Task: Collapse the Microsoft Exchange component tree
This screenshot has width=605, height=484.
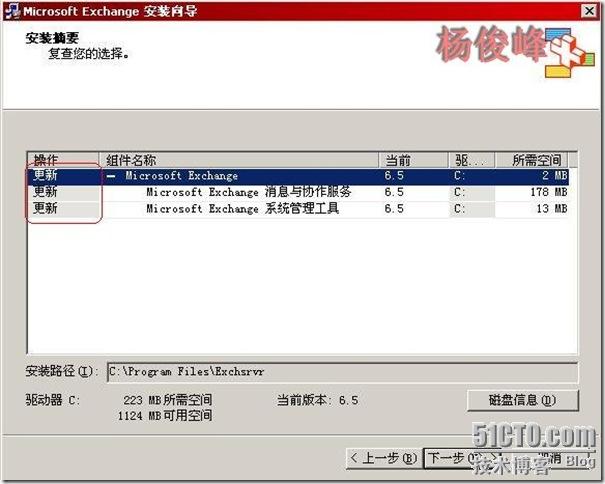Action: [x=111, y=176]
